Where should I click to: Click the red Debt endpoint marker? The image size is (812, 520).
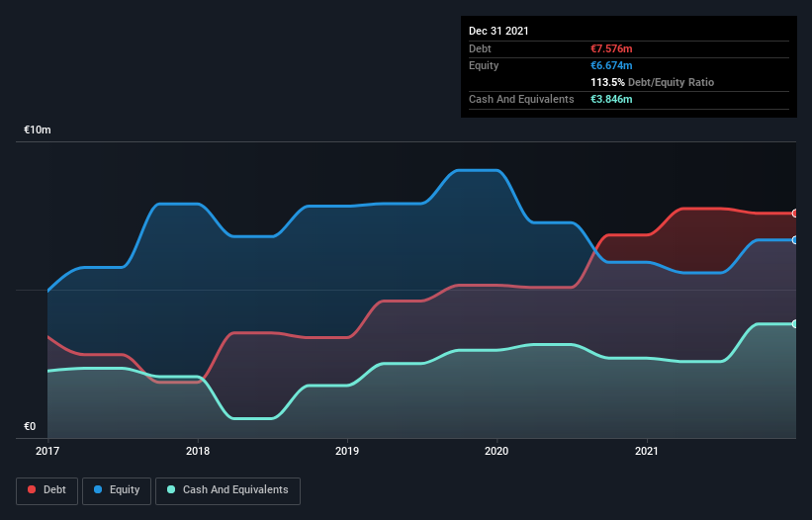coord(795,214)
